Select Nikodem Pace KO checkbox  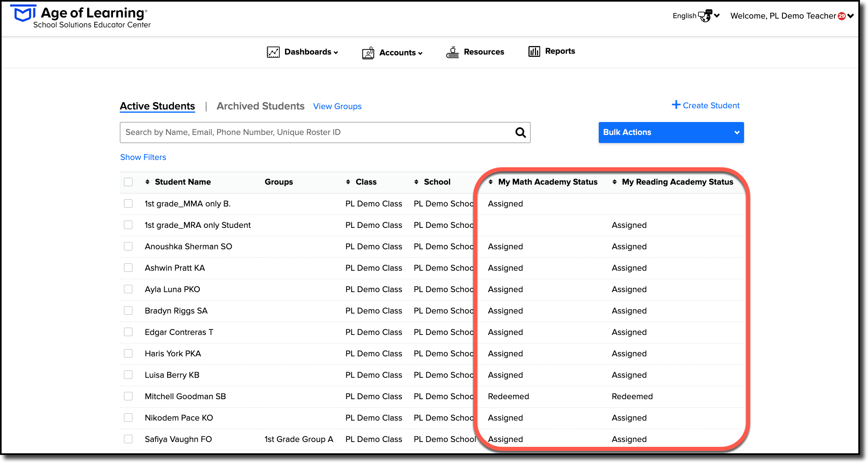pos(128,418)
